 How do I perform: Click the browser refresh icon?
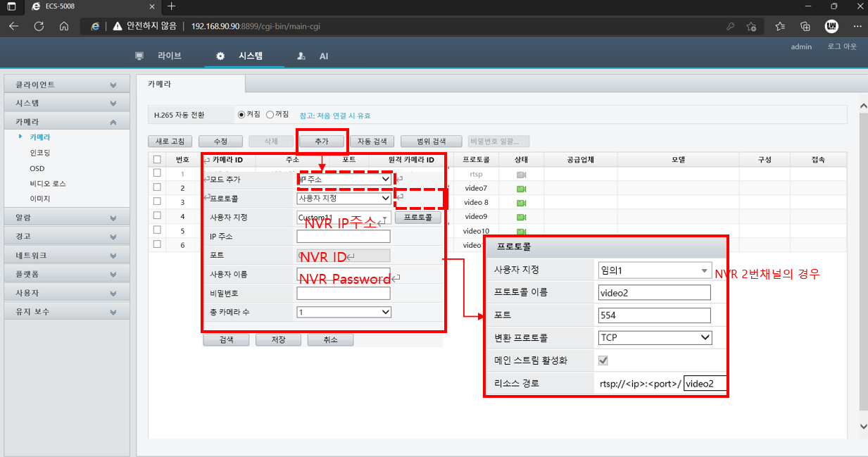pos(39,26)
